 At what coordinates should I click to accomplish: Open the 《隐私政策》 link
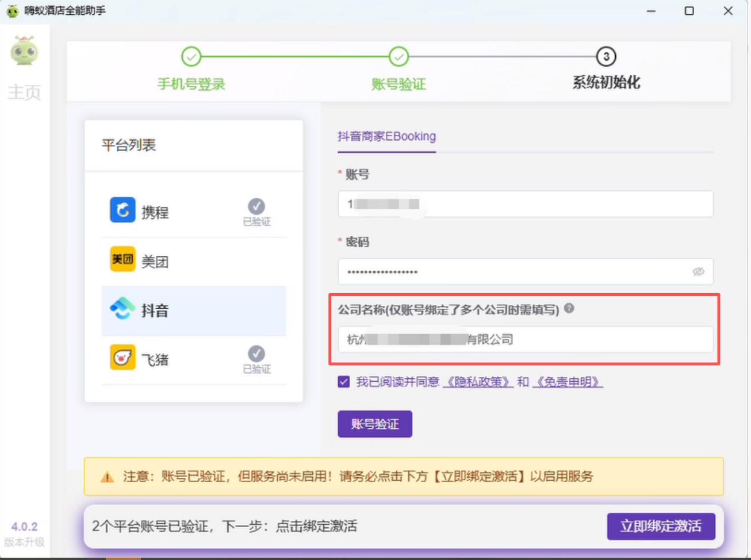point(478,381)
